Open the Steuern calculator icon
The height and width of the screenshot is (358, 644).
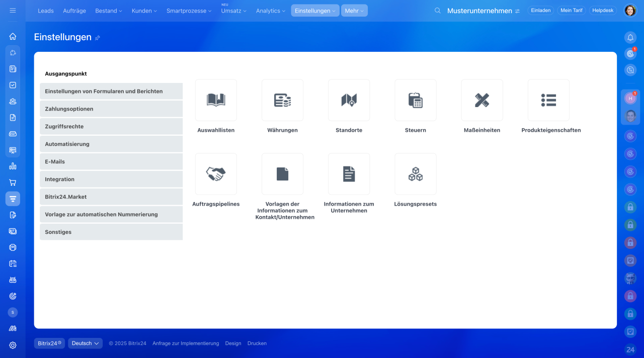[416, 100]
